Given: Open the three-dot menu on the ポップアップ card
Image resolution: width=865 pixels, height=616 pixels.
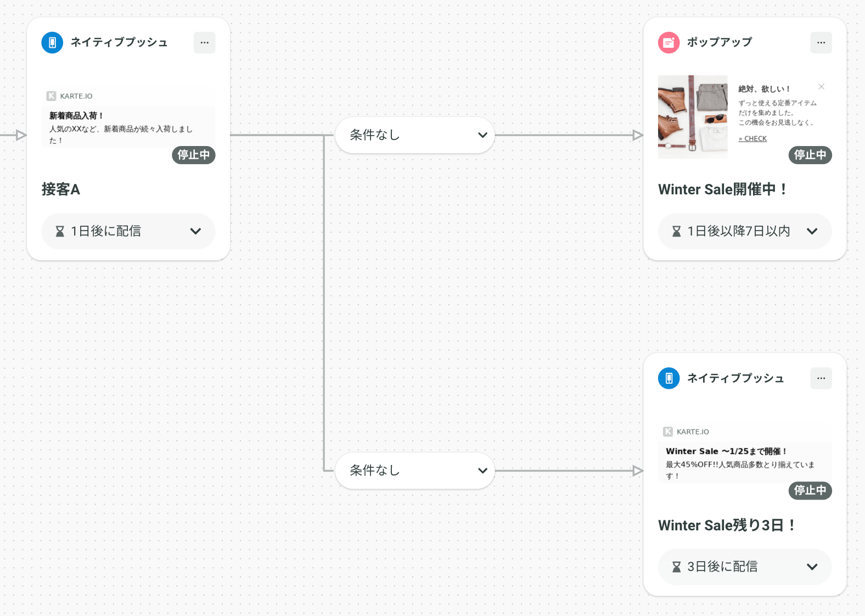Looking at the screenshot, I should point(821,42).
